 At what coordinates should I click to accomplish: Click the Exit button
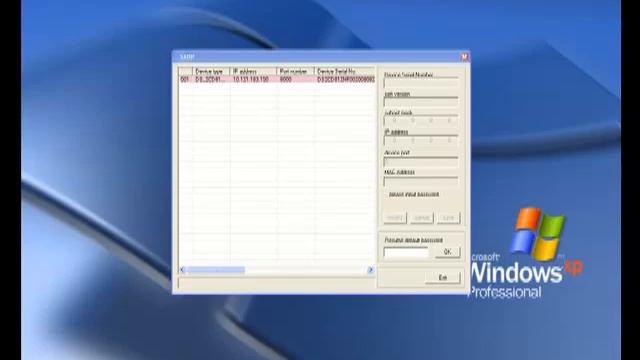click(443, 278)
